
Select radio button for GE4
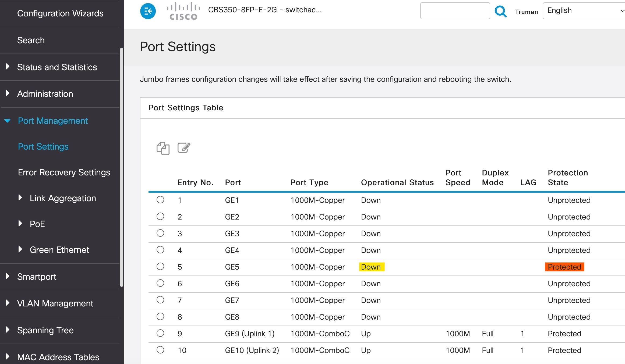pos(160,250)
